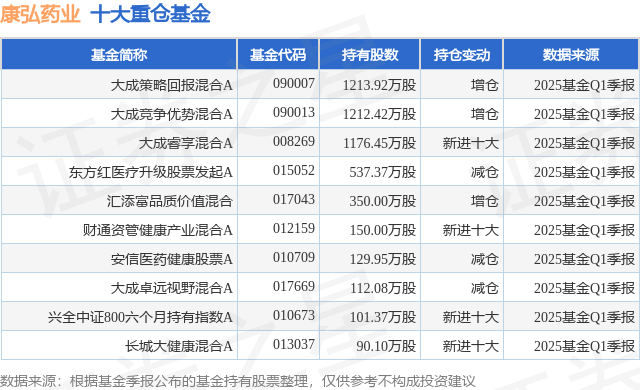Viewport: 640px width, 390px height.
Task: Select fund code 012159
Action: click(294, 228)
